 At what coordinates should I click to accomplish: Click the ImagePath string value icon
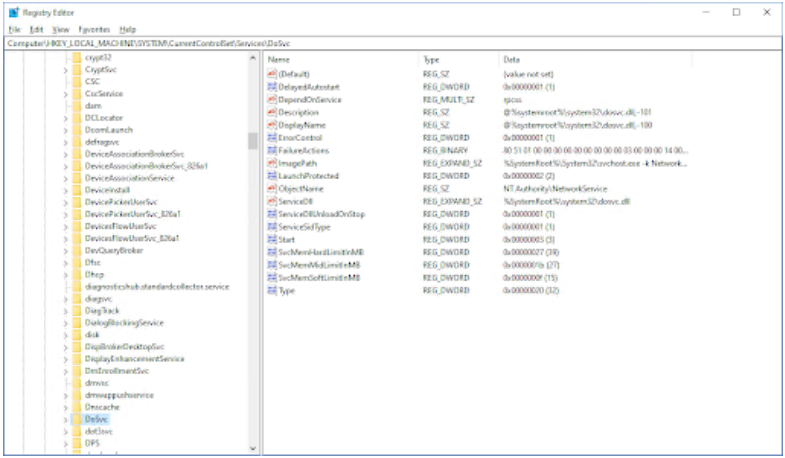coord(272,162)
